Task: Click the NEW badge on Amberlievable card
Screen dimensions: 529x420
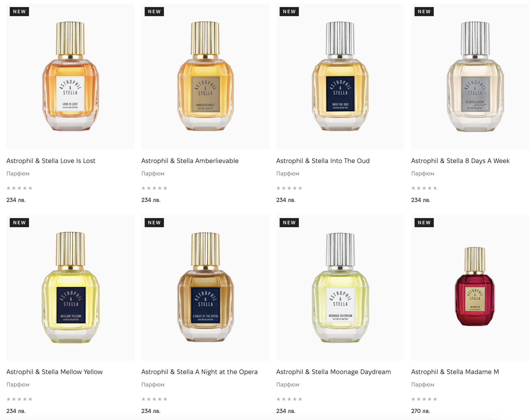Action: coord(154,12)
